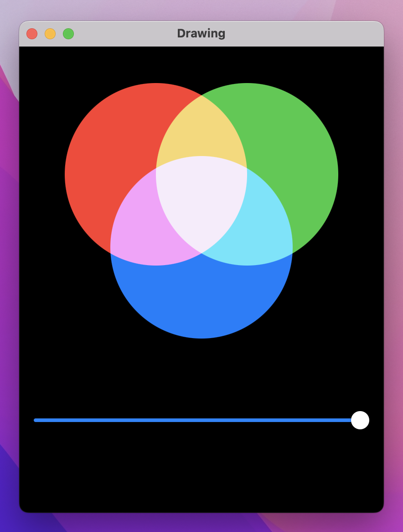Close the Drawing window
The height and width of the screenshot is (532, 403).
(x=32, y=33)
